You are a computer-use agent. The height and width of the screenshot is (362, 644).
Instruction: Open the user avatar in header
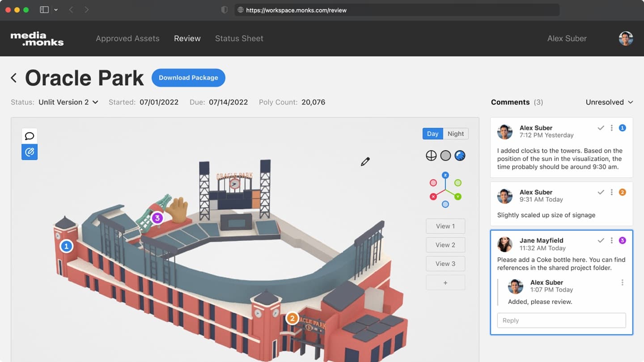[626, 38]
